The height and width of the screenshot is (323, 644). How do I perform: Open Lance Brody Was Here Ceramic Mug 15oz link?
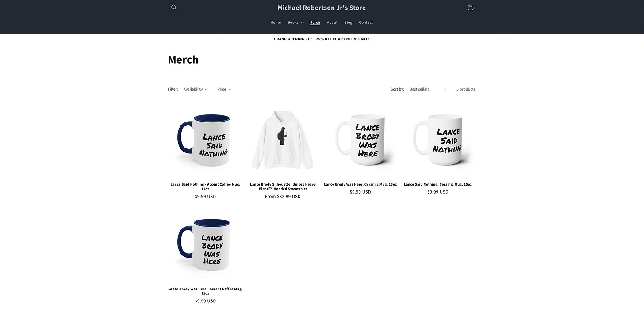pyautogui.click(x=360, y=184)
